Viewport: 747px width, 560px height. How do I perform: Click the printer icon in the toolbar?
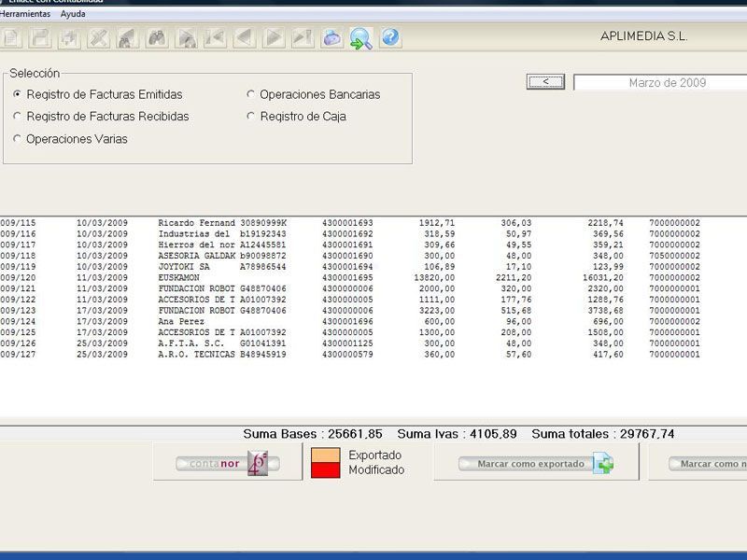332,38
